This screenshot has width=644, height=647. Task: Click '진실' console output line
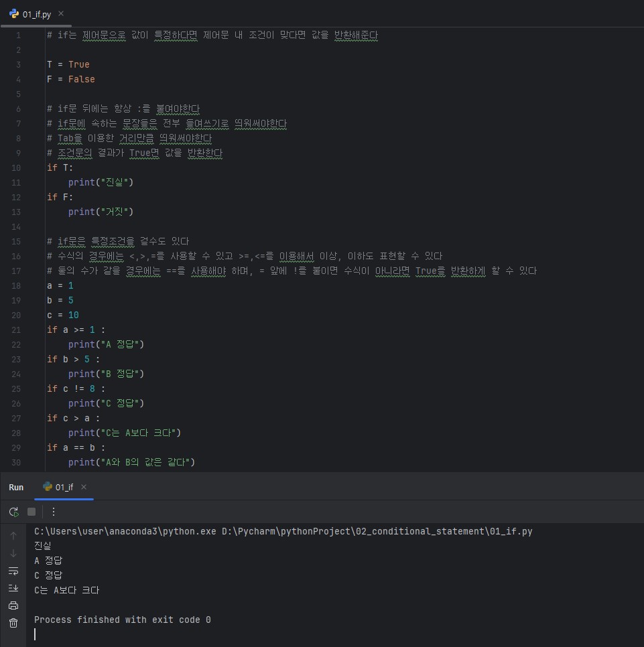coord(43,546)
